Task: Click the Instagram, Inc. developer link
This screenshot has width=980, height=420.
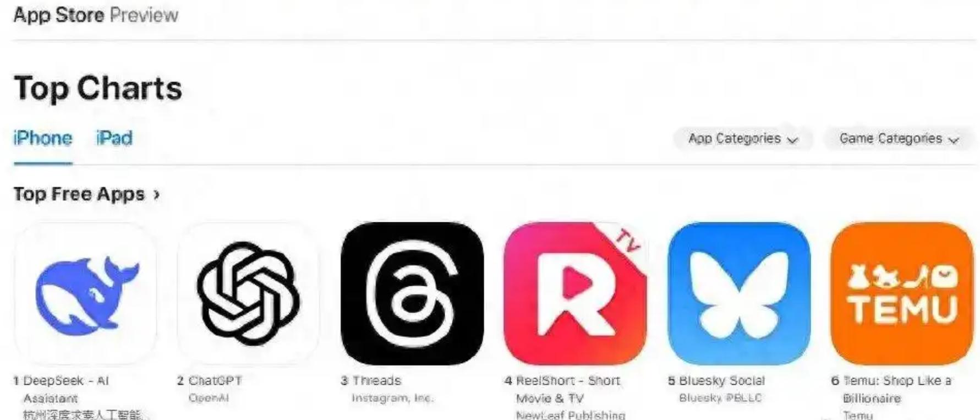Action: tap(393, 397)
